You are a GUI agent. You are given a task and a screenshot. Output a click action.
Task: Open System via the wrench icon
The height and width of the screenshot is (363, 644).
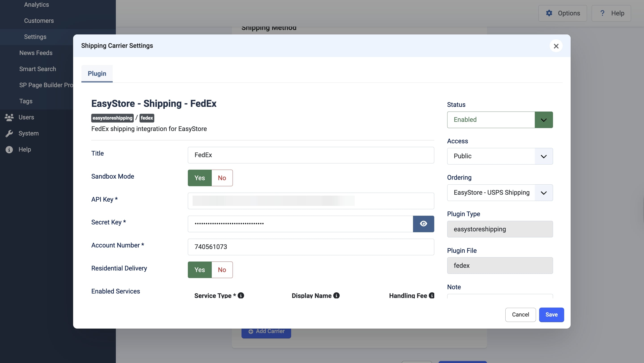pos(9,133)
